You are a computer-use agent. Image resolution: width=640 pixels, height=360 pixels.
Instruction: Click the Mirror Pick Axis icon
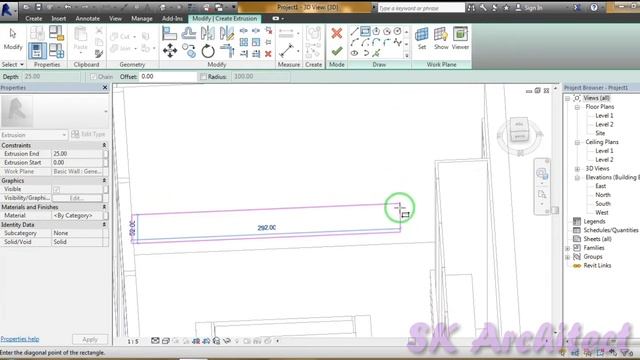click(x=208, y=33)
